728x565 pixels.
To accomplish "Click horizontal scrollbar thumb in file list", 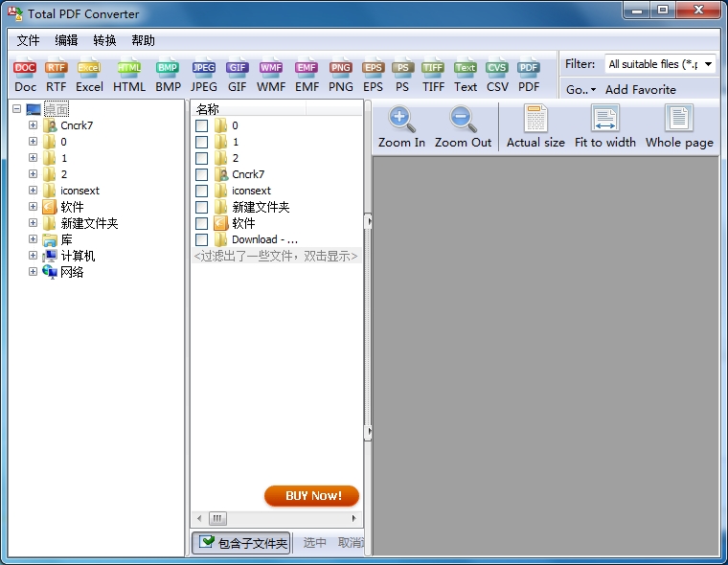I will (x=217, y=518).
